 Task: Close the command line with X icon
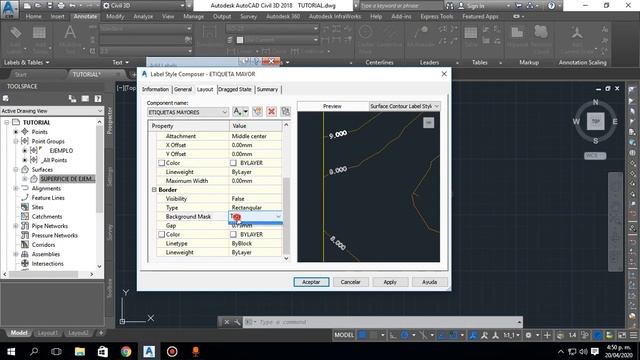(x=227, y=322)
